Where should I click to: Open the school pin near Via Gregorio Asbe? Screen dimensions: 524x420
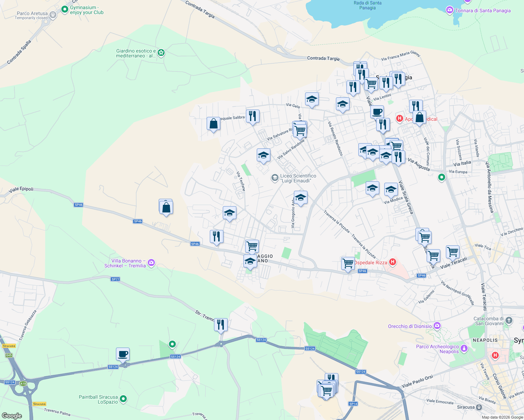point(301,198)
